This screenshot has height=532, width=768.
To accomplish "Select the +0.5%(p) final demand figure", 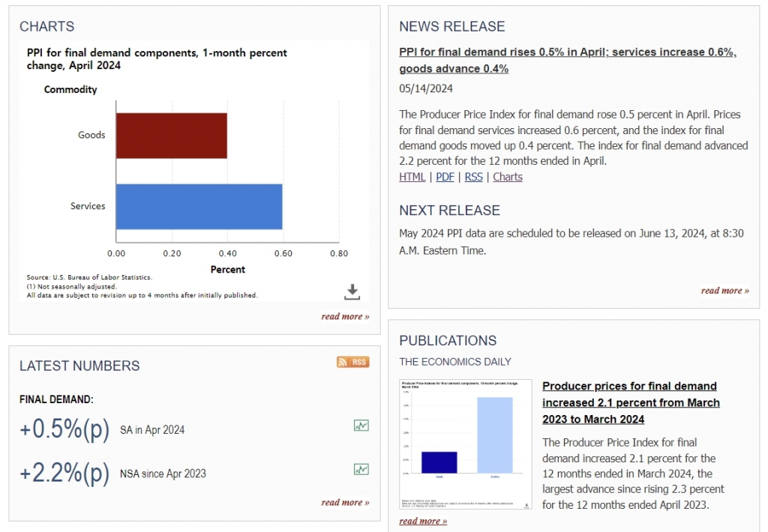I will [64, 429].
